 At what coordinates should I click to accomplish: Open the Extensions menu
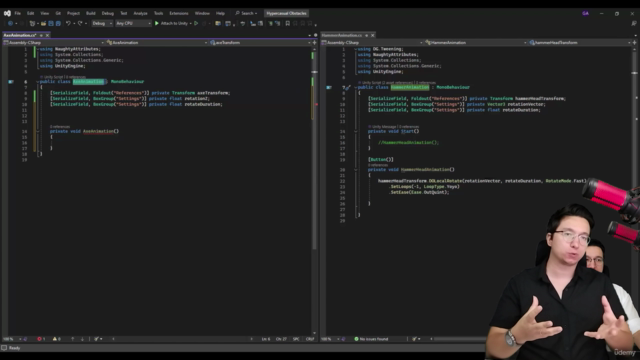(179, 13)
